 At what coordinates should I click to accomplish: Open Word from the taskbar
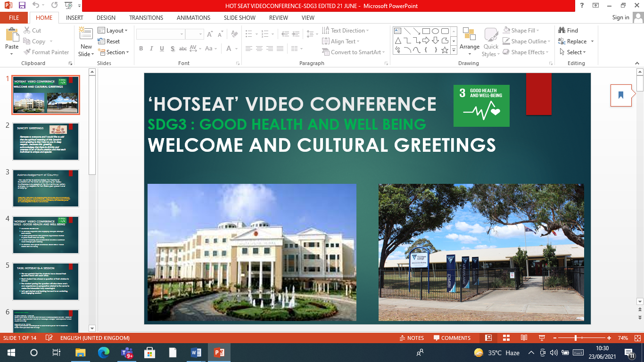[196, 353]
